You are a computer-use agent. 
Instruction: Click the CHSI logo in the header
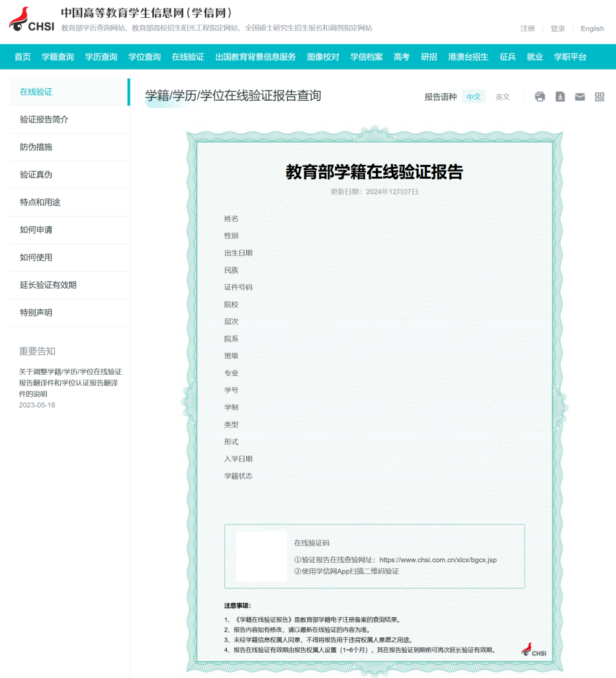[32, 20]
